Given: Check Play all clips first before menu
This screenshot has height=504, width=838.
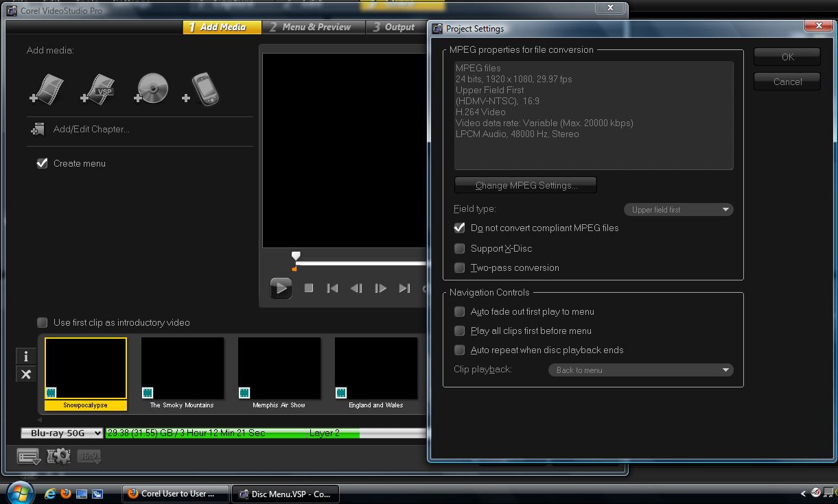Looking at the screenshot, I should pyautogui.click(x=460, y=331).
